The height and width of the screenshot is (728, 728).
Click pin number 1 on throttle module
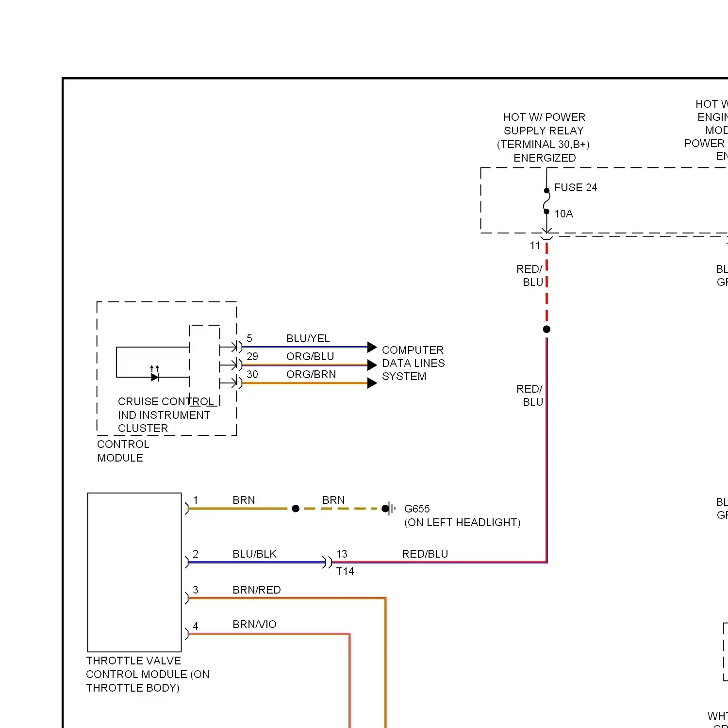pos(196,500)
